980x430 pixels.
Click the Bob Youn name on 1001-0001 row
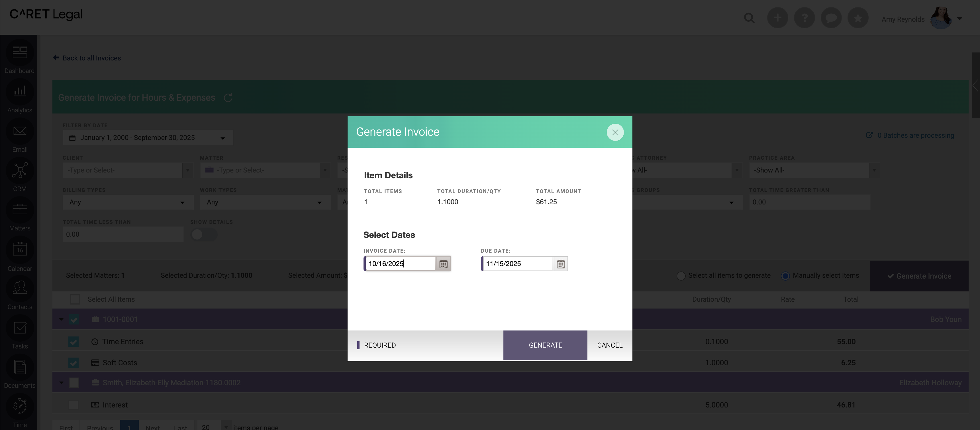point(946,319)
